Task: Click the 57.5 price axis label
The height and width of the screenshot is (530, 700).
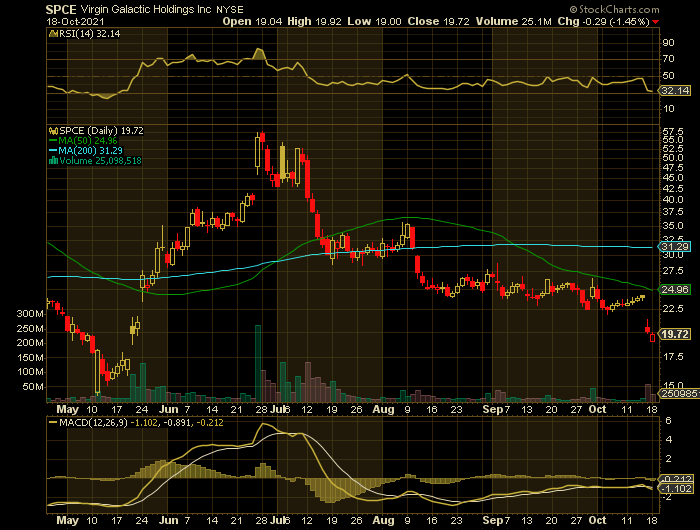Action: (x=673, y=132)
